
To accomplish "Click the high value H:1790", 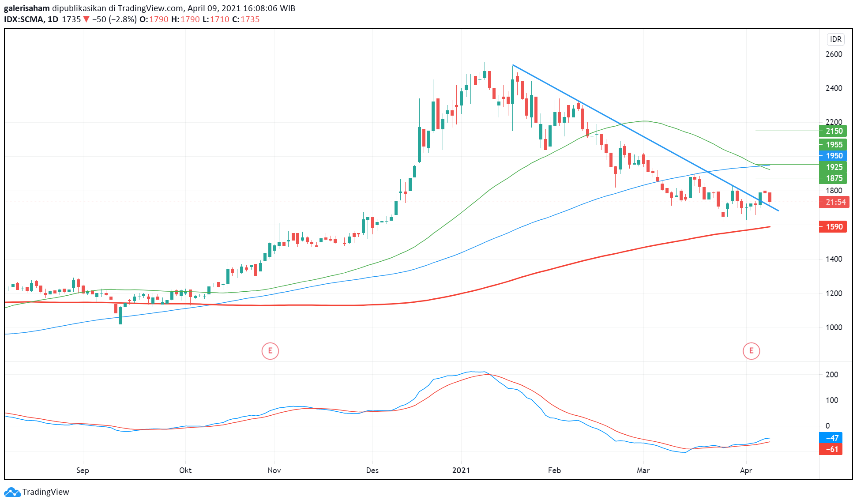I will click(x=185, y=19).
